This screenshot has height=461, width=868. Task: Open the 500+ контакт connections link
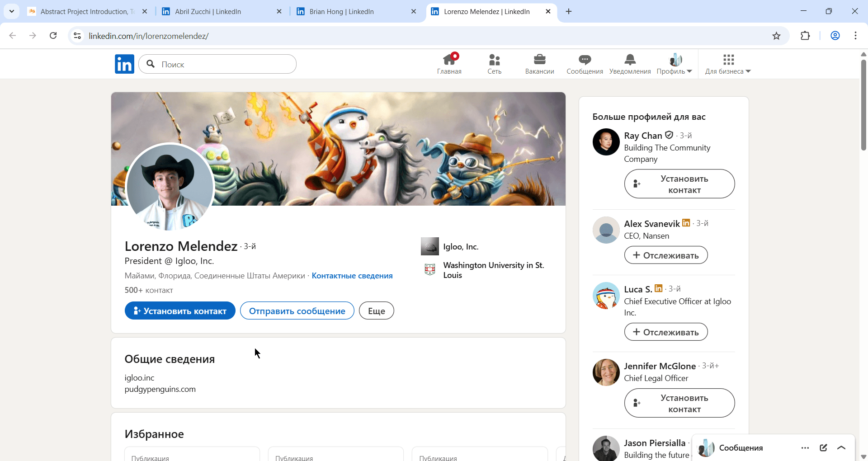(x=149, y=290)
